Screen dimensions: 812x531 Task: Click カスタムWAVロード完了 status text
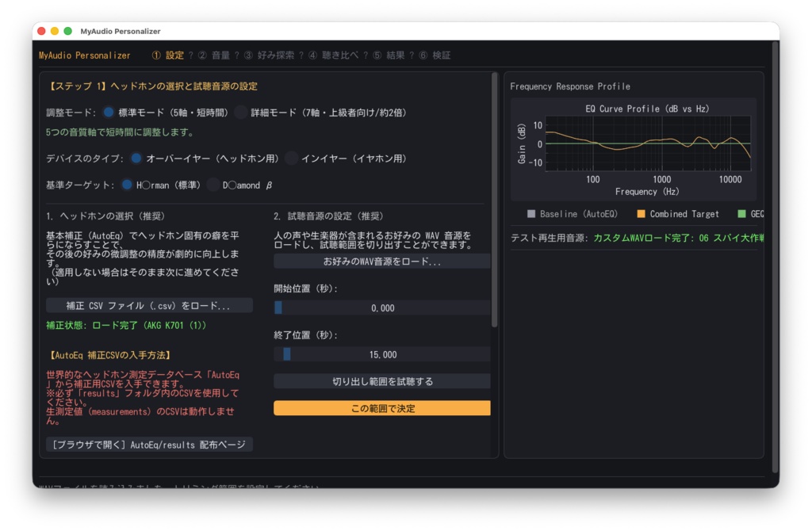[x=679, y=238]
